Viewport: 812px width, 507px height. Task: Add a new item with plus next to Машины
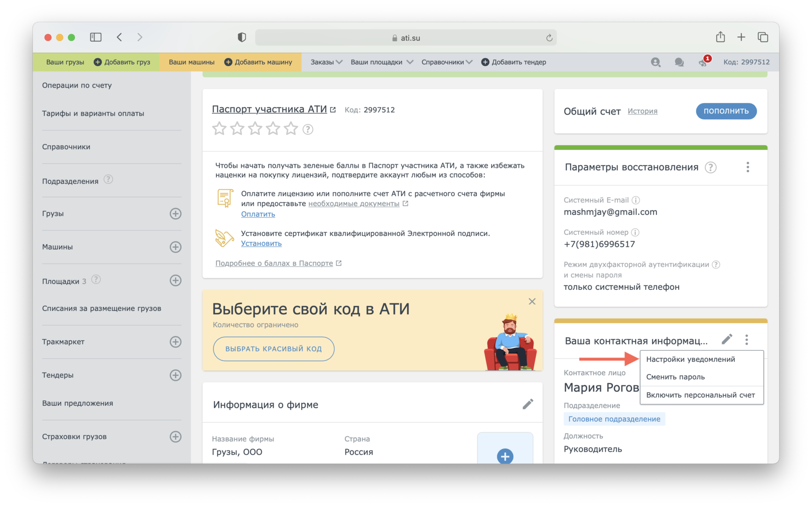click(x=175, y=247)
